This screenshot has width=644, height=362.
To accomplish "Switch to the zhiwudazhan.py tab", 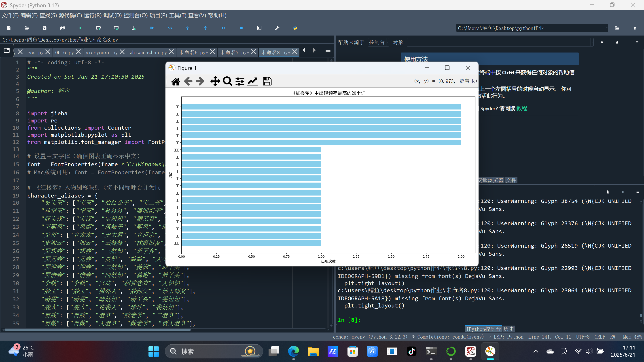I will click(x=148, y=53).
